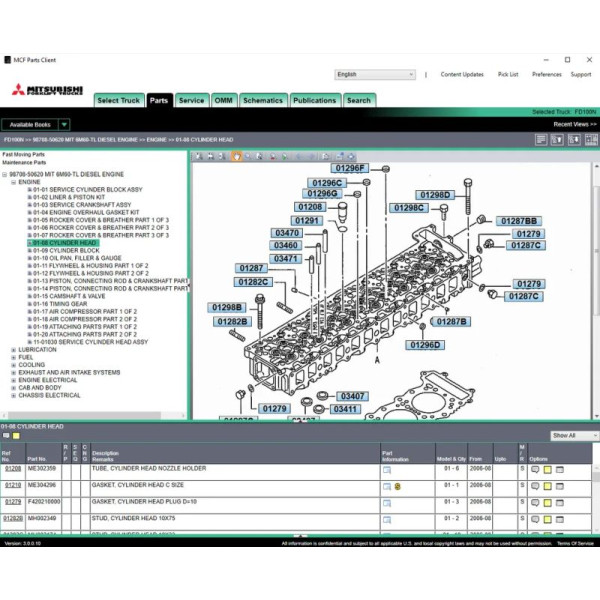Click the Recent Views button
Screen dimensions: 600x600
(x=573, y=124)
